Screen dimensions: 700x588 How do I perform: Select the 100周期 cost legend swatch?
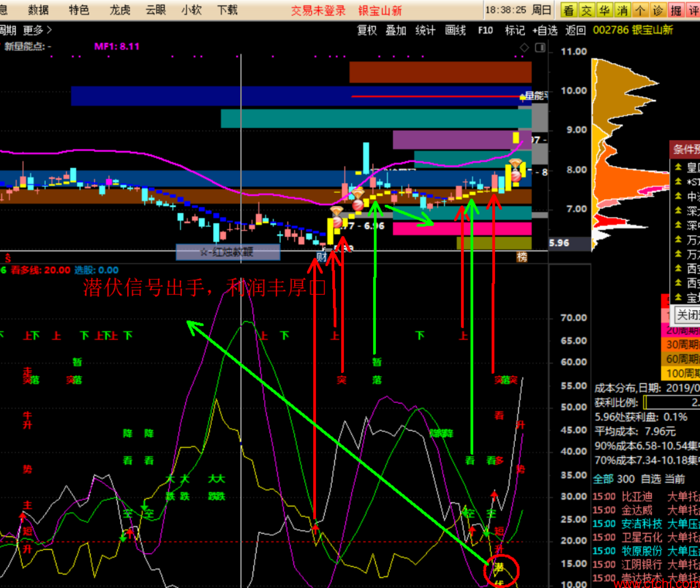pyautogui.click(x=680, y=373)
